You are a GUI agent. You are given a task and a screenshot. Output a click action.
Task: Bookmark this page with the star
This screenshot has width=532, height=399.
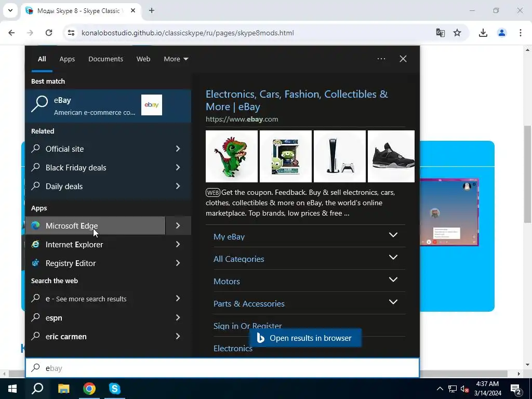(457, 33)
